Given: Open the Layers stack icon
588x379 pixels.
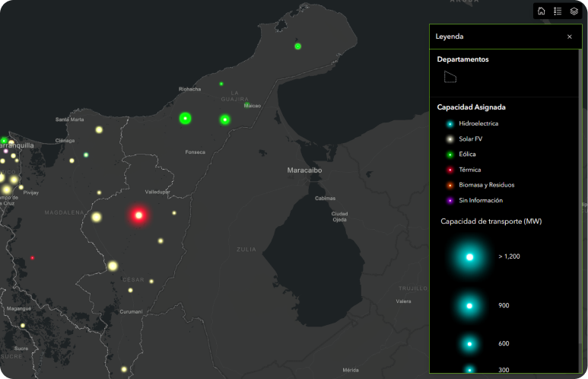Looking at the screenshot, I should click(574, 11).
